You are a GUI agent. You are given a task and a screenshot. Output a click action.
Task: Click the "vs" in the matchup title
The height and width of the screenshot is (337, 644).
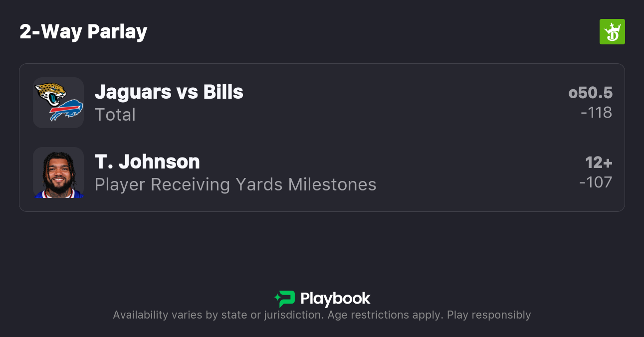(x=187, y=92)
